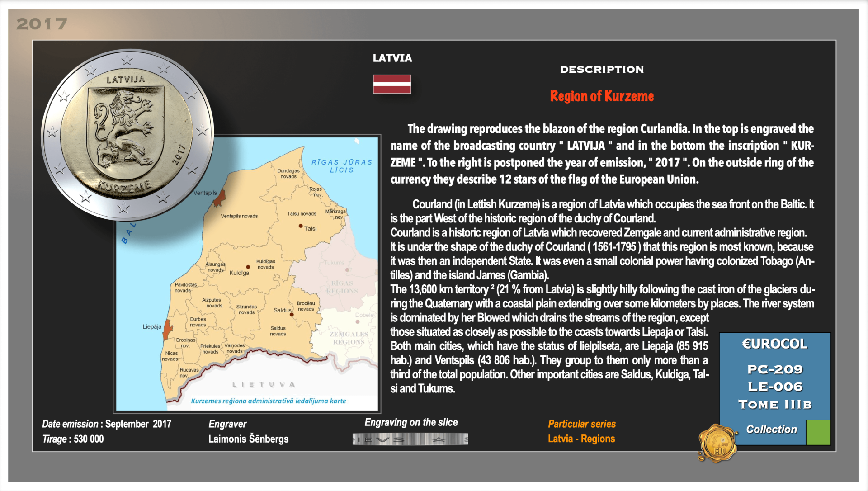Click the '2017' year label at top left

42,24
